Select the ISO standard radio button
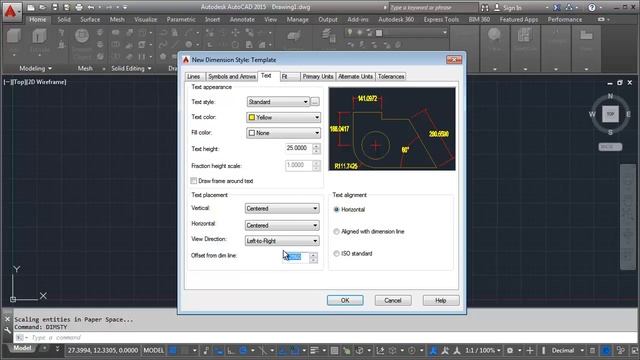 tap(336, 253)
